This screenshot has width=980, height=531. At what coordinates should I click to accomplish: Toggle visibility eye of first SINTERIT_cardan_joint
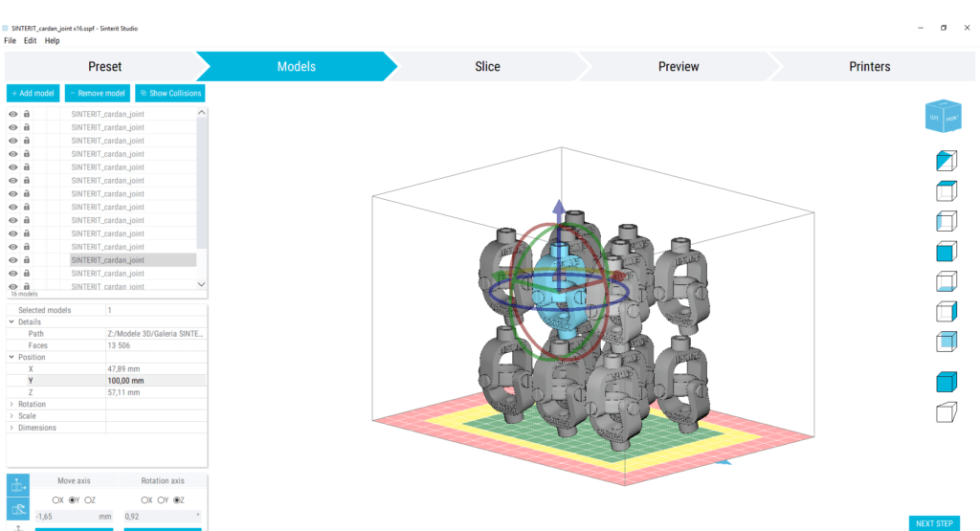[13, 114]
